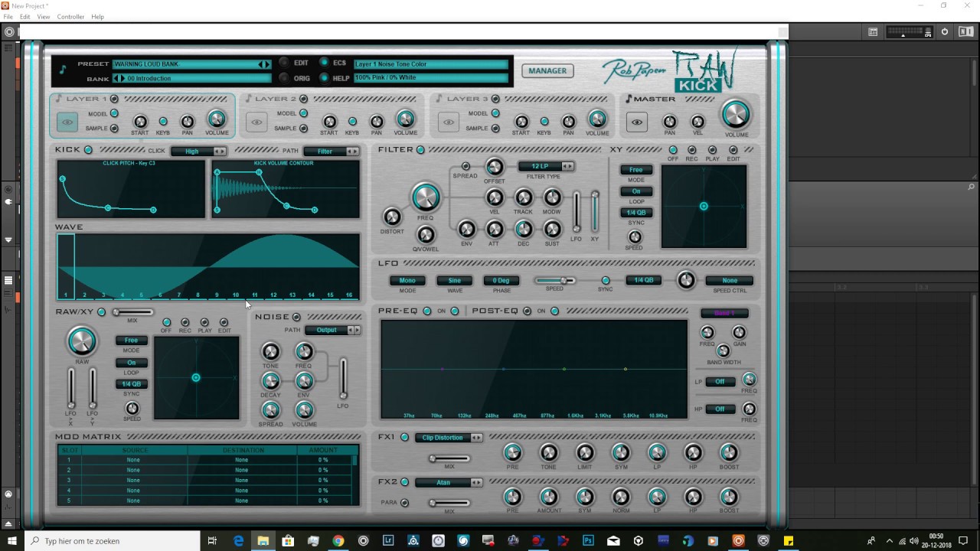Click the large RAW knob

coord(82,341)
